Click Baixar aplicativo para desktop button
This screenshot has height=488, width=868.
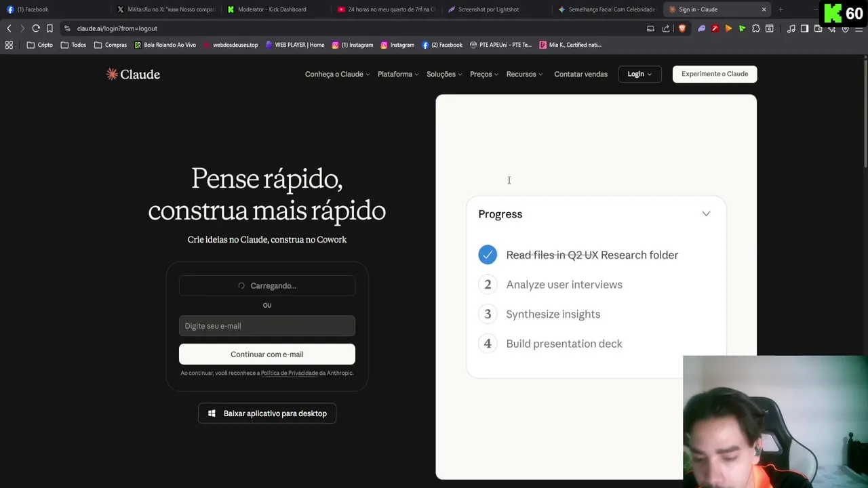[267, 413]
